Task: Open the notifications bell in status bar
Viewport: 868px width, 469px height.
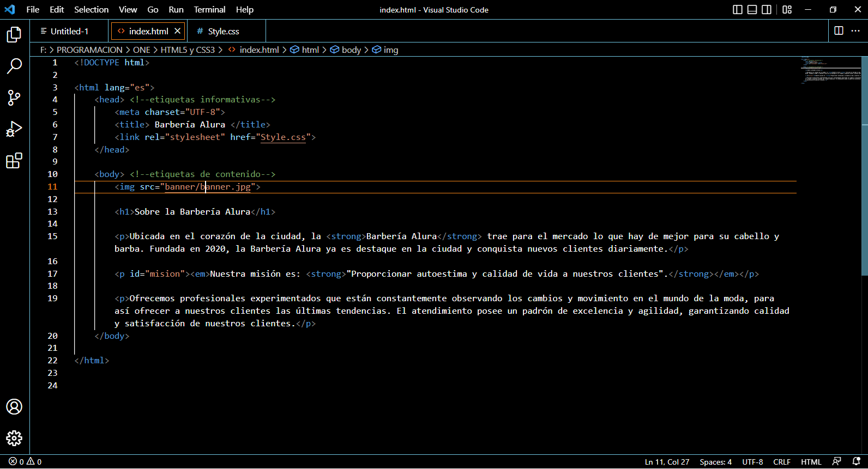Action: tap(857, 462)
